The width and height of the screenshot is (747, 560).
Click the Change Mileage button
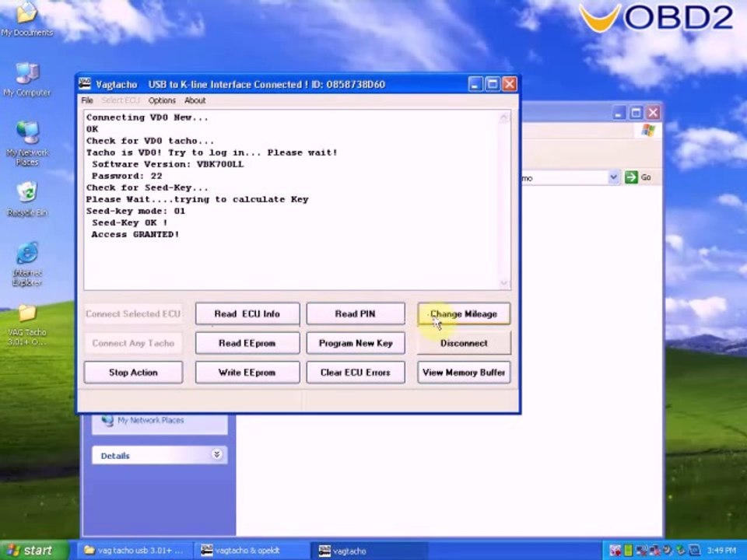point(464,313)
